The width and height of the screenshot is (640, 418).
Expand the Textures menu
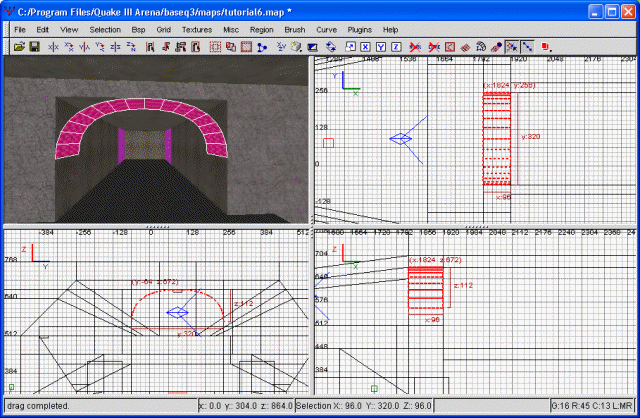pyautogui.click(x=197, y=29)
